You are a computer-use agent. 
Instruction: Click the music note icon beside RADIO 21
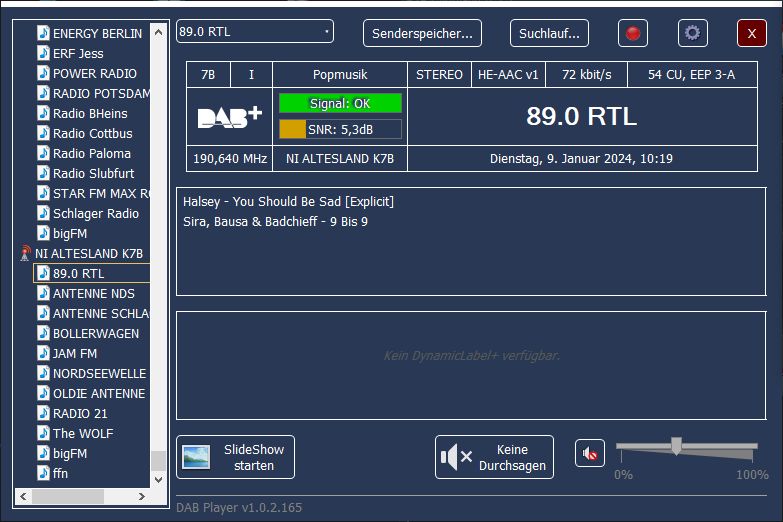point(43,413)
